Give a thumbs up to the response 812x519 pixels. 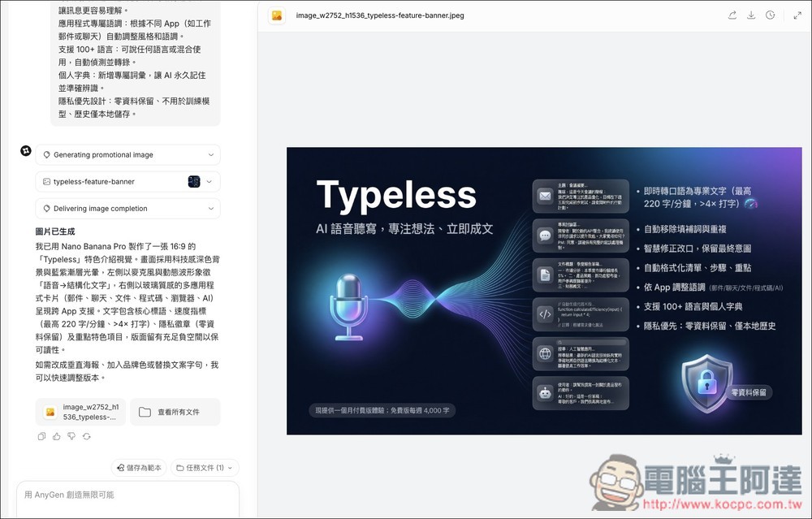(x=56, y=436)
